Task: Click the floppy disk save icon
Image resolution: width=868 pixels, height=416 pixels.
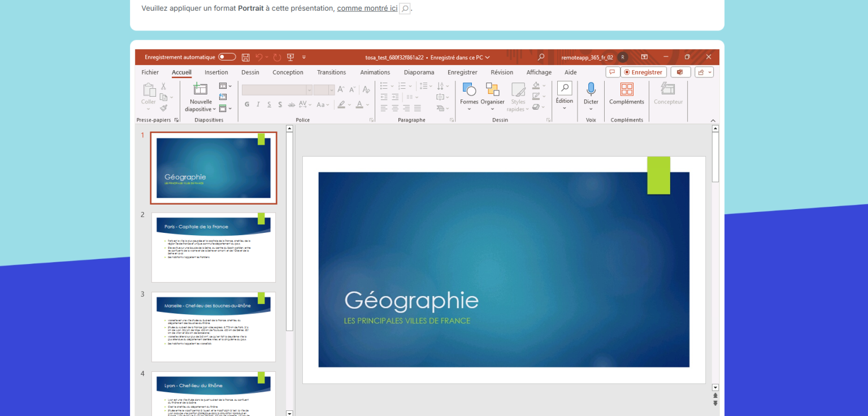Action: [245, 57]
